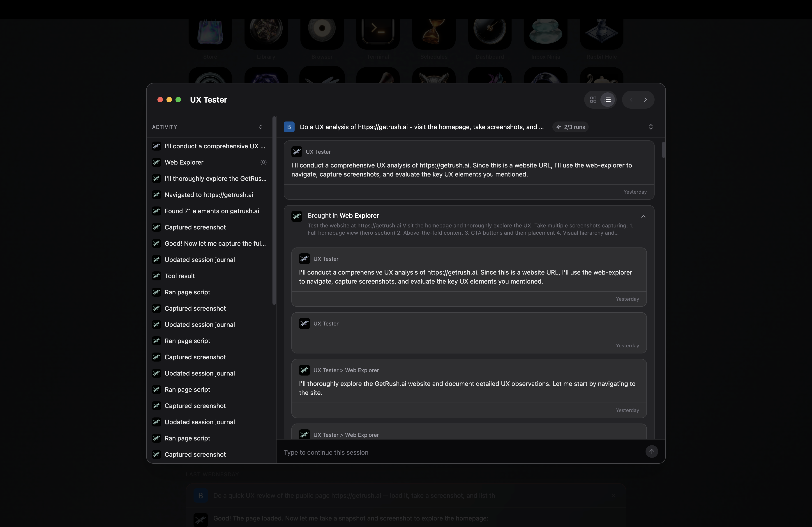Open the Library app in background
The image size is (812, 527).
(x=266, y=34)
